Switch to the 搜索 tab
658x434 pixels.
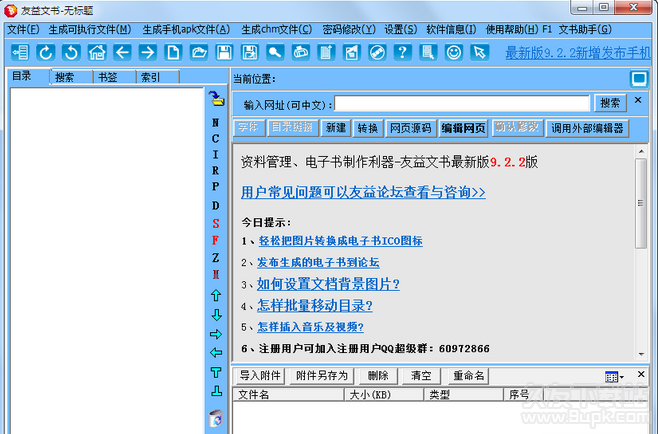click(71, 77)
